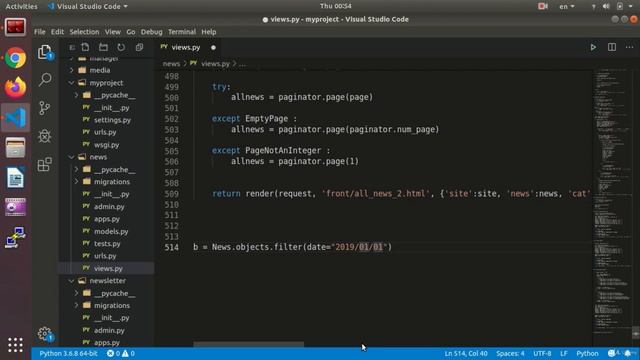The height and width of the screenshot is (360, 640).
Task: Open the Help menu
Action: pyautogui.click(x=209, y=32)
